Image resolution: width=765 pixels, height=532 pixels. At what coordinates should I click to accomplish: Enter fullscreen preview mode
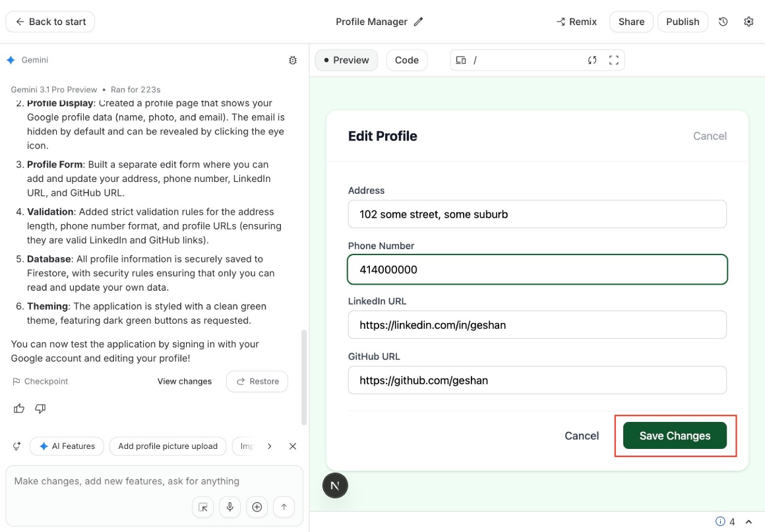coord(613,59)
